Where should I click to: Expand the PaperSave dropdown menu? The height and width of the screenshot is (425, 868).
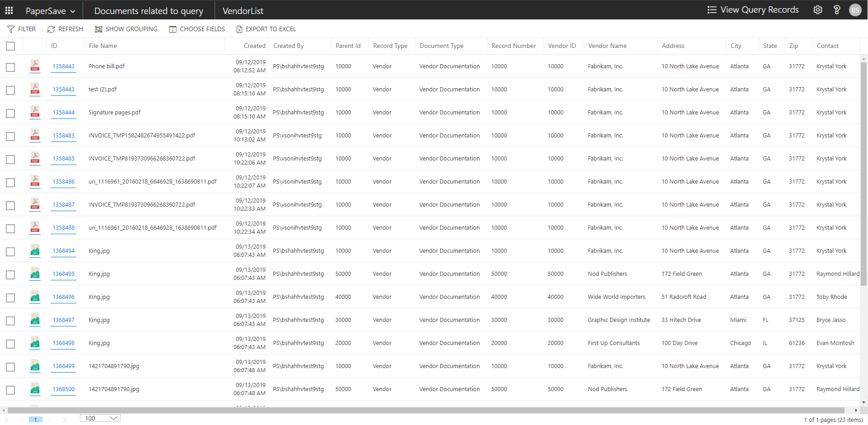[50, 11]
